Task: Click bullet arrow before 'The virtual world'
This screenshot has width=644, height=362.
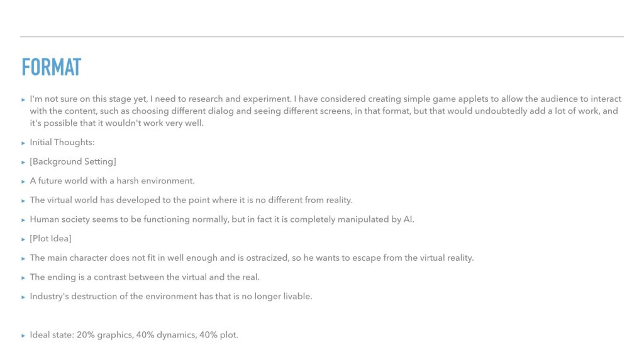Action: tap(23, 201)
